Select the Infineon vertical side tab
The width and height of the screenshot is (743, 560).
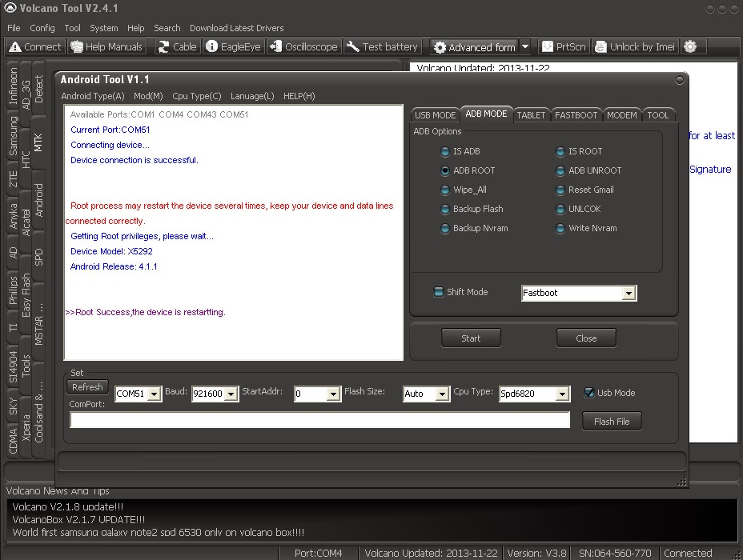click(x=13, y=86)
